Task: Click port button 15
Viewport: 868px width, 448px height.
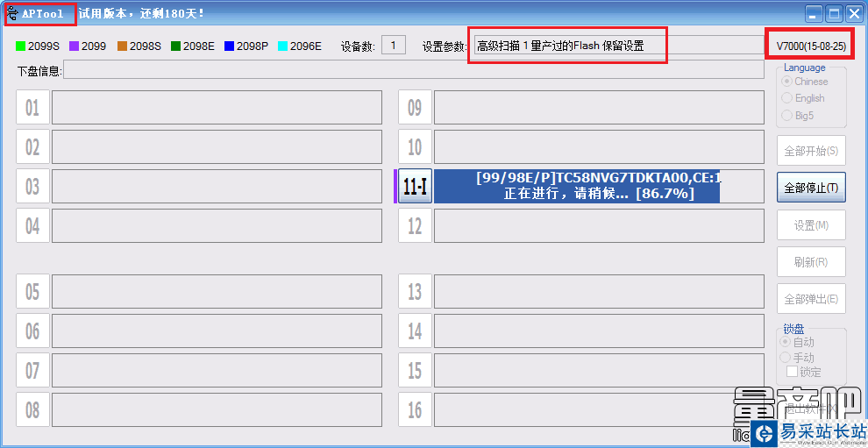Action: click(x=416, y=370)
